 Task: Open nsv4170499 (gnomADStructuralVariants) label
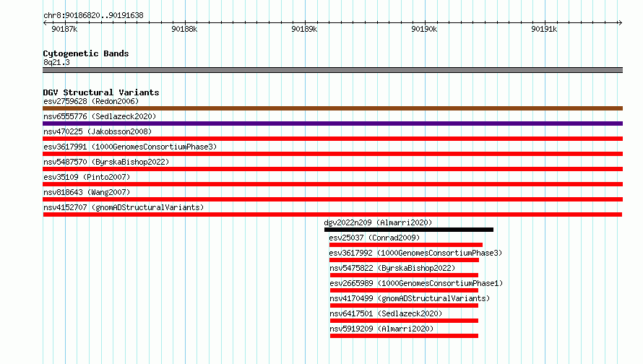[x=410, y=298]
